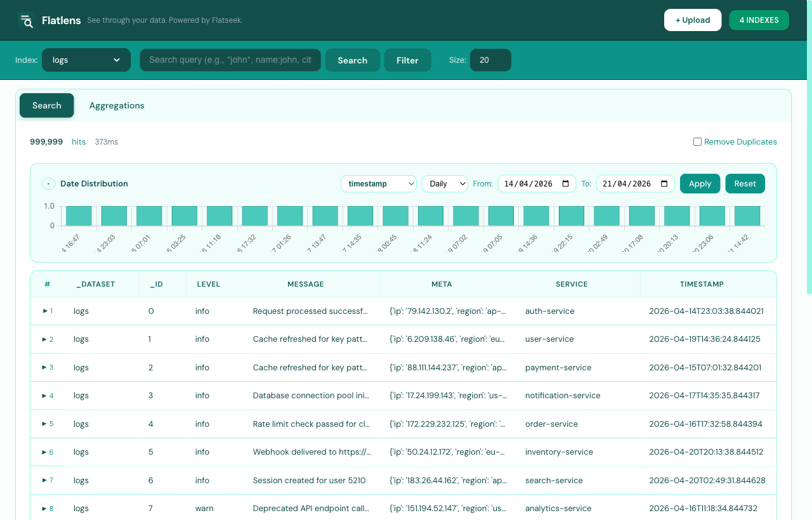Open the calendar picker for the To date

[663, 183]
